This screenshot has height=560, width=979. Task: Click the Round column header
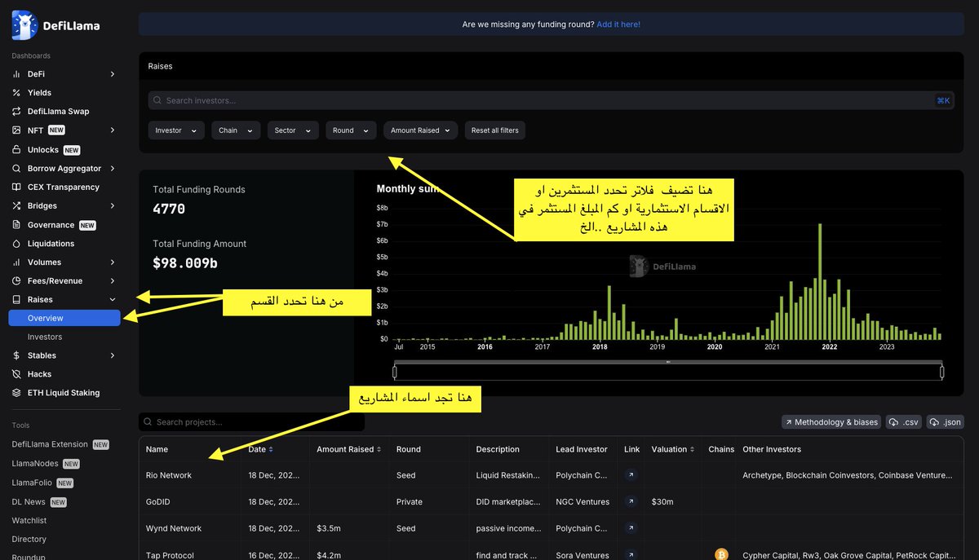tap(409, 449)
